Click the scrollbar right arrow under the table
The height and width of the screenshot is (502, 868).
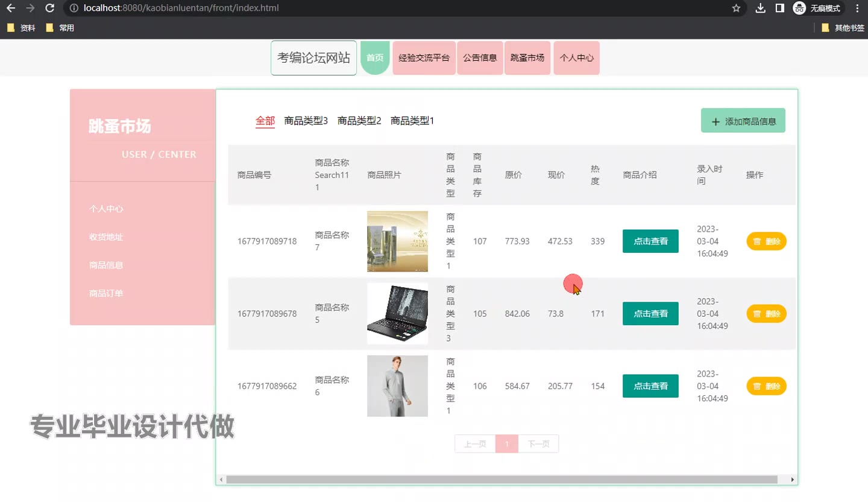click(x=792, y=480)
